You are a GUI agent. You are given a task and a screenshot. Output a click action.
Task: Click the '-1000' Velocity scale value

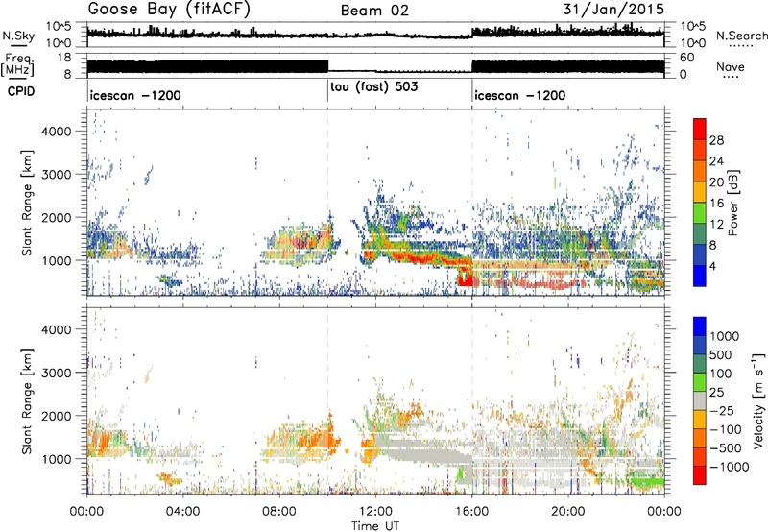click(730, 467)
